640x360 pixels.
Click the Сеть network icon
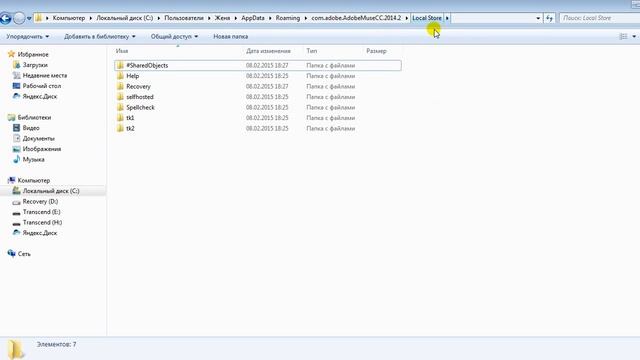(x=11, y=253)
